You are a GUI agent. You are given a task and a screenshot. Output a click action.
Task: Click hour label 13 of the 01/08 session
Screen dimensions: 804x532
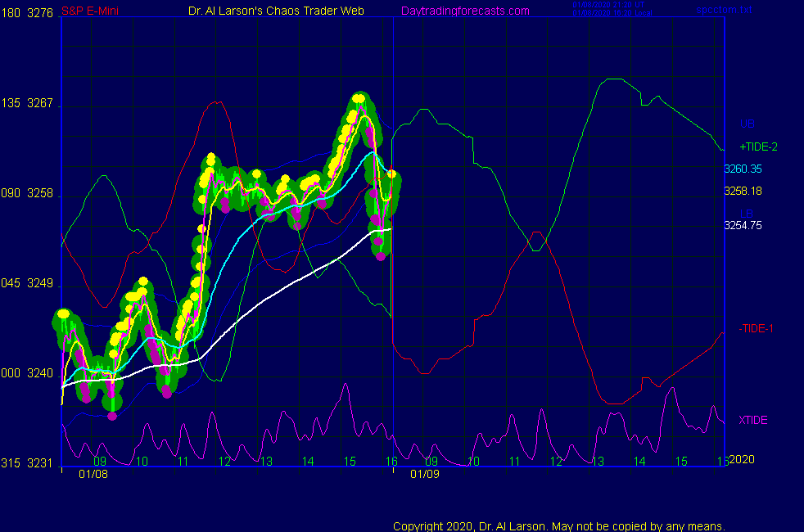click(266, 462)
